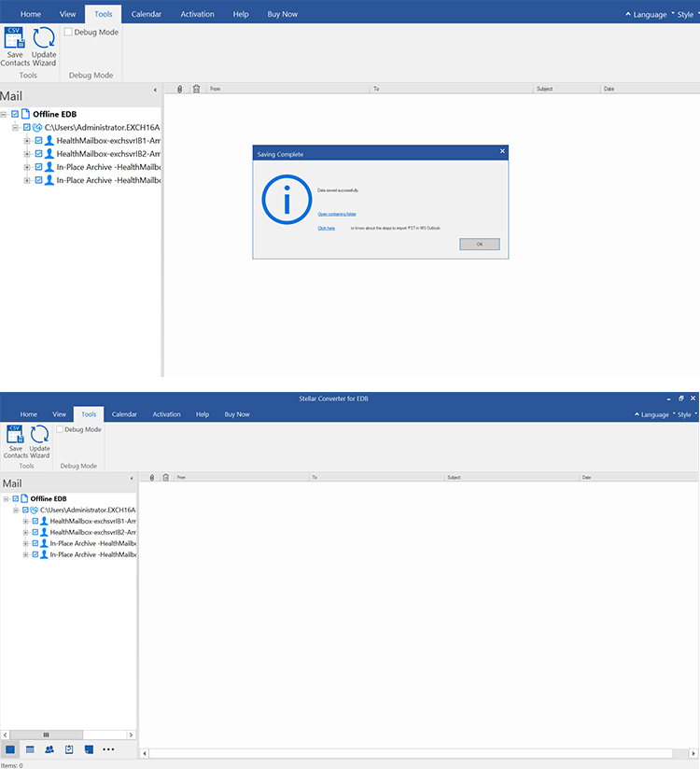Uncheck HealthMailbox-exchsvrIB1 checkbox in lower window
700x769 pixels.
[x=35, y=521]
